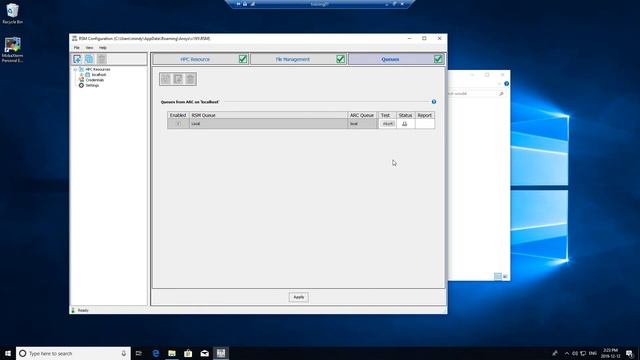Viewport: 640px width, 360px height.
Task: Click the status icon in local queue row
Action: tap(404, 124)
